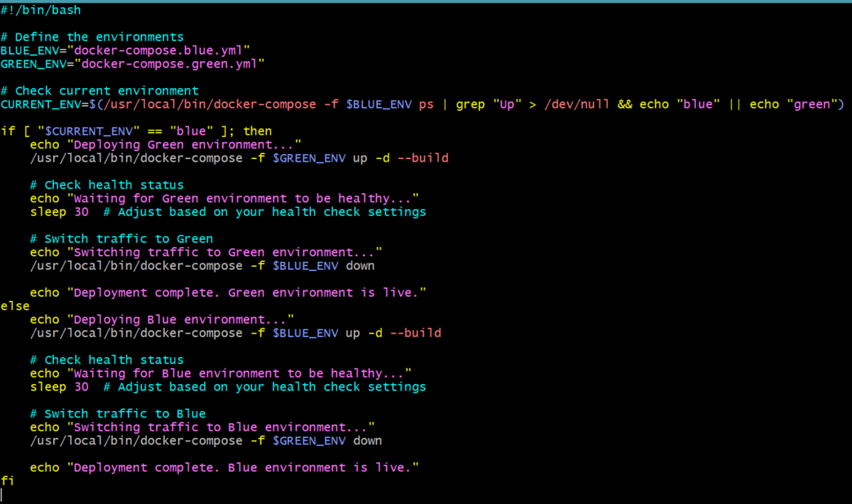Click "Switch traffic to Green" comment
This screenshot has height=504, width=852.
(122, 239)
